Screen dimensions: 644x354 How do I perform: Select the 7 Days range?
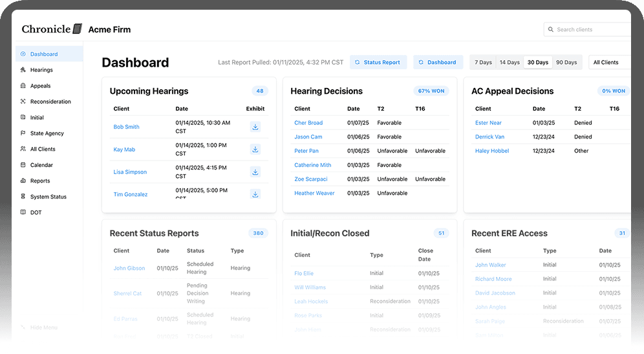[x=483, y=62]
